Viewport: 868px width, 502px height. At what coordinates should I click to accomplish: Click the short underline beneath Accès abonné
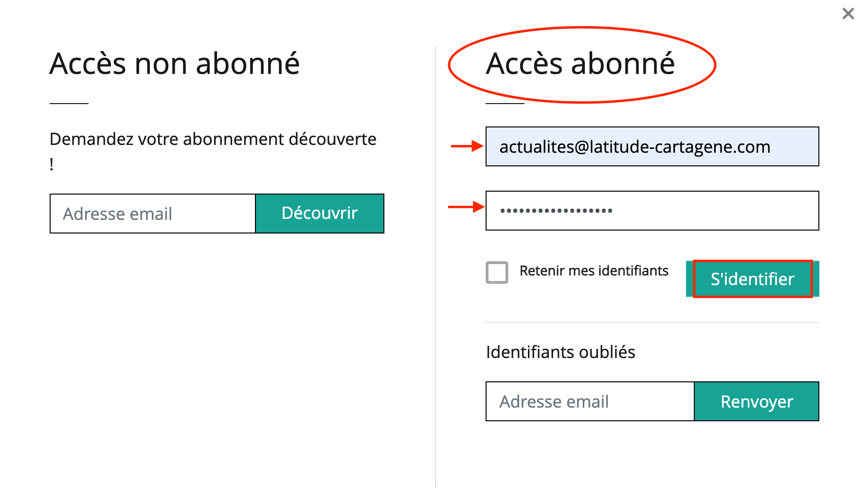(505, 103)
